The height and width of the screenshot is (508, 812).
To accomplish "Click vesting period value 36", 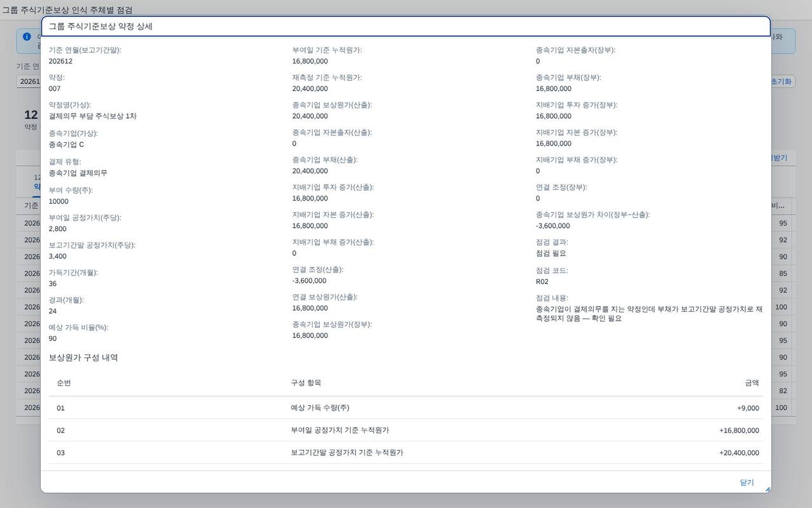I will click(x=53, y=284).
